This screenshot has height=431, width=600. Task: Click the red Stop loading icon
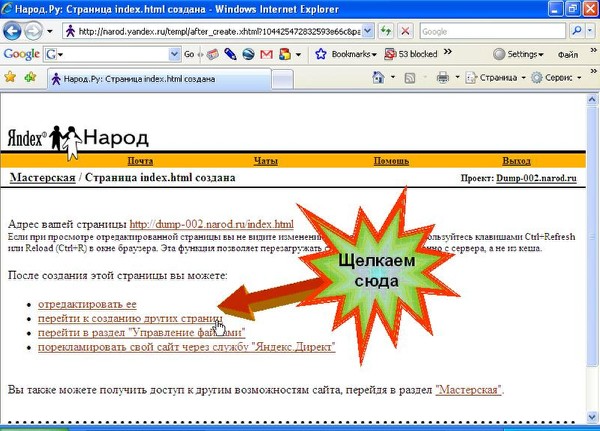(x=405, y=31)
